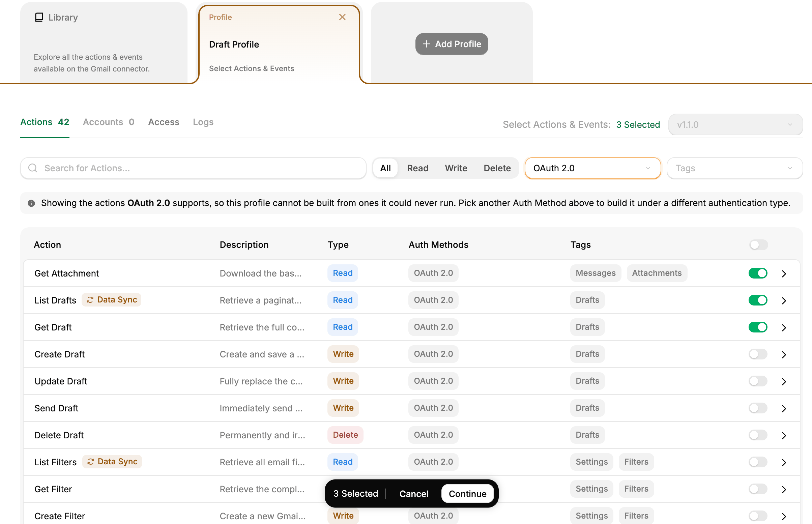Screen dimensions: 812x524
Task: Open Delete Draft details chevron
Action: pos(784,435)
